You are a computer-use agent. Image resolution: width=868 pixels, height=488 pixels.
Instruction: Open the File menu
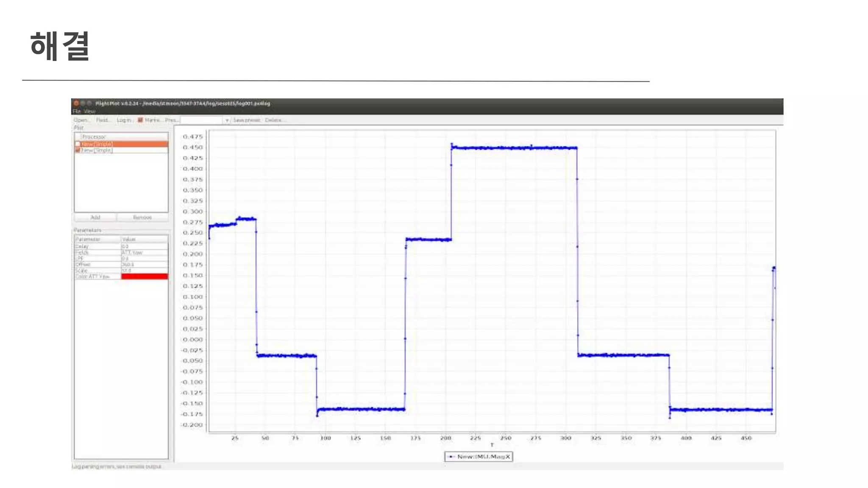[77, 111]
